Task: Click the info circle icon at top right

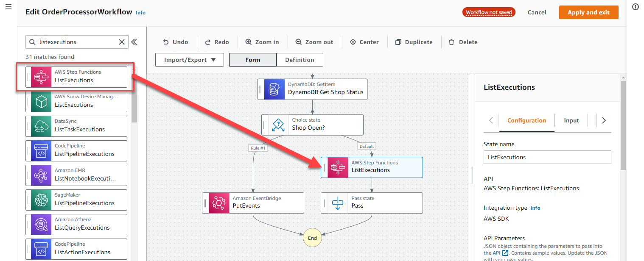Action: [x=636, y=7]
